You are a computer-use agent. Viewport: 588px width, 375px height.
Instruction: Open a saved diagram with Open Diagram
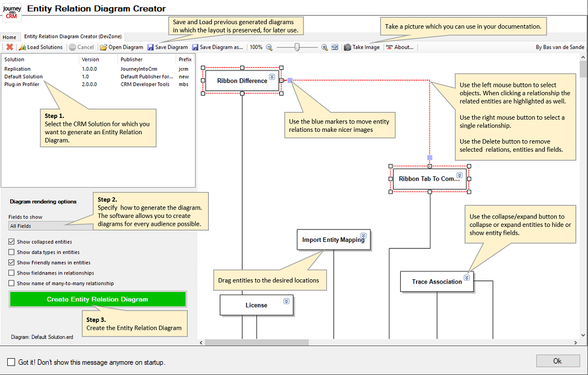122,47
